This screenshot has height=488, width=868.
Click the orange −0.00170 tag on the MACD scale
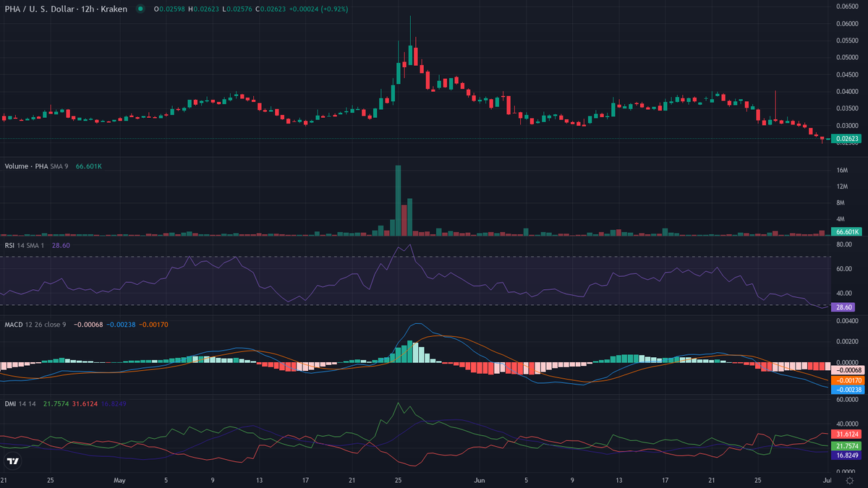(x=847, y=380)
